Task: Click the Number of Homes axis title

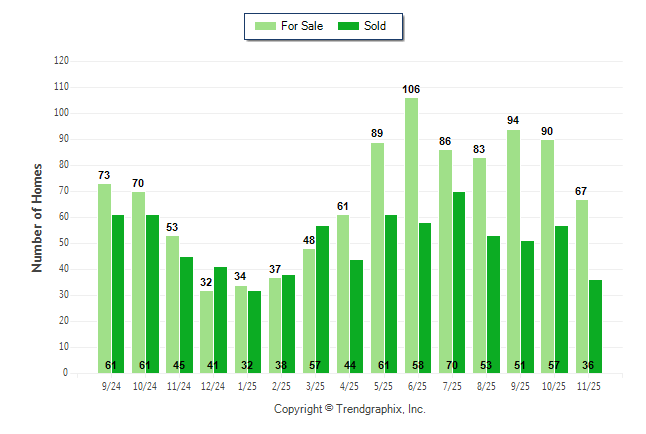Action: pyautogui.click(x=37, y=218)
